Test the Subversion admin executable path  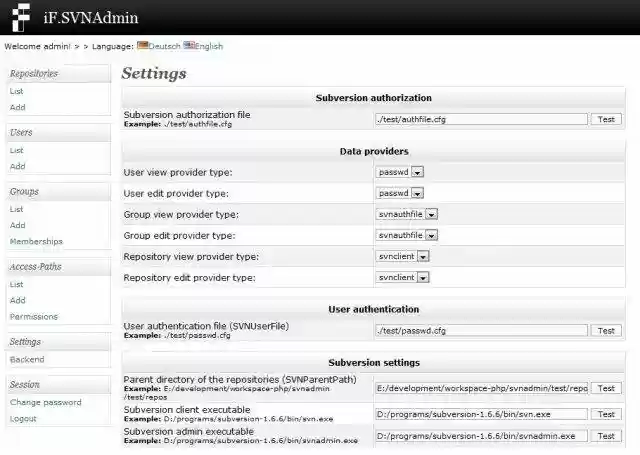(605, 436)
